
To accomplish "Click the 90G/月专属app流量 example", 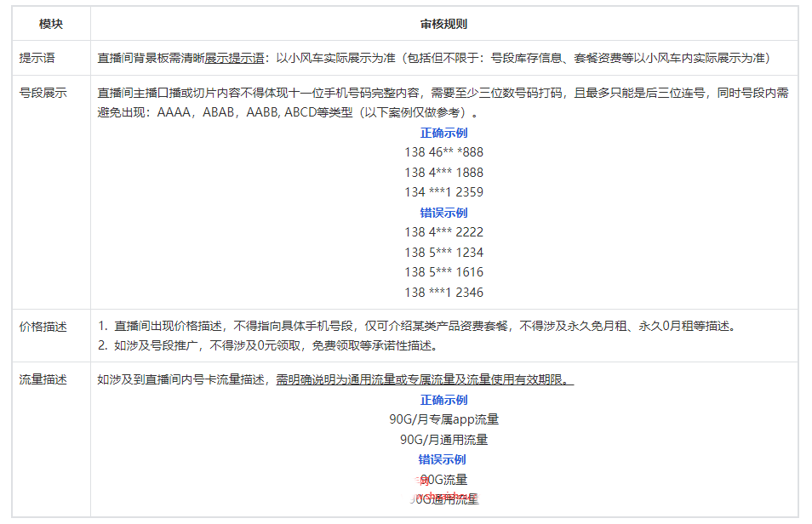I will pyautogui.click(x=443, y=419).
